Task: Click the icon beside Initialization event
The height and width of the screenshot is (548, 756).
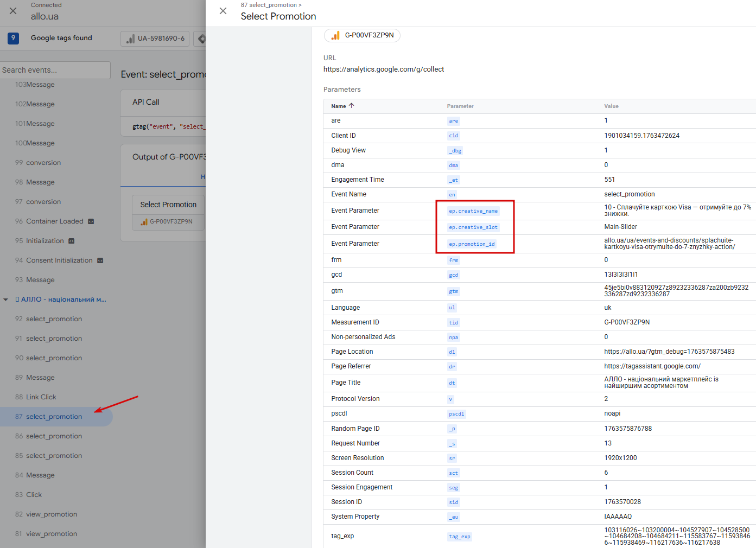Action: click(71, 241)
